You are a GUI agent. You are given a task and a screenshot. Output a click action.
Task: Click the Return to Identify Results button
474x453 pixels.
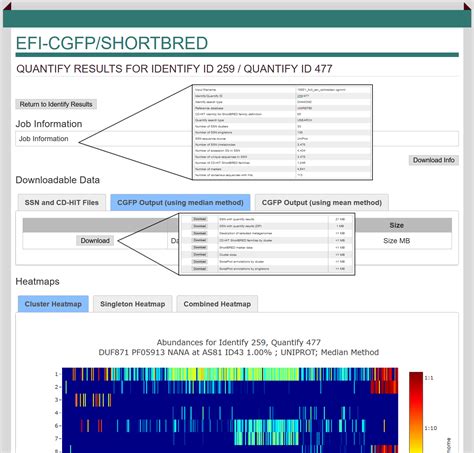56,104
